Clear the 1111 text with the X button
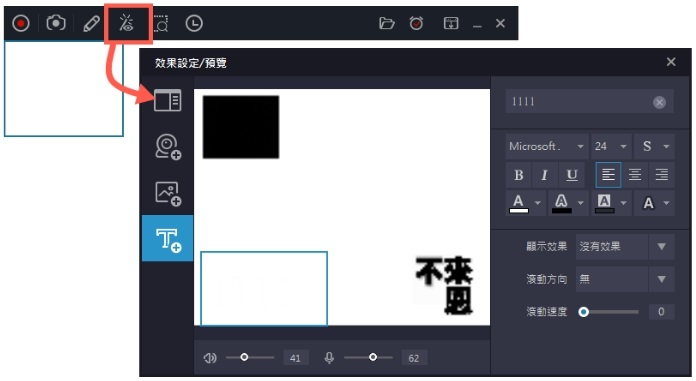 (x=659, y=103)
